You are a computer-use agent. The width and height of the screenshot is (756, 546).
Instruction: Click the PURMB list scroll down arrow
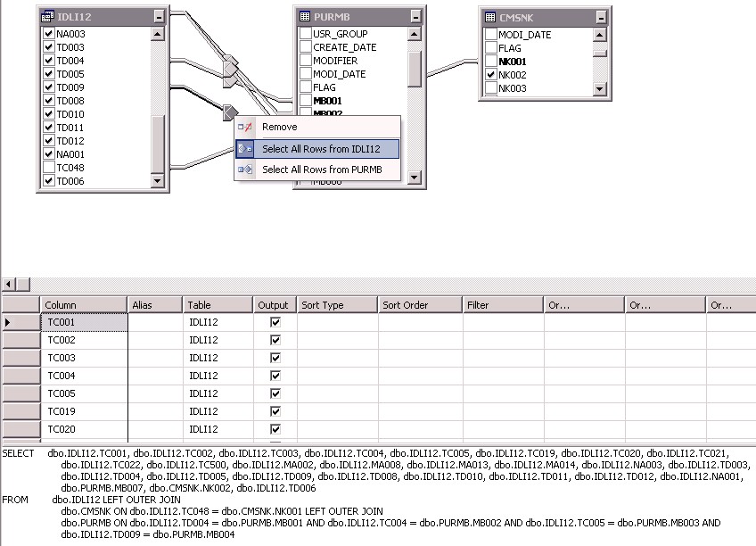415,177
